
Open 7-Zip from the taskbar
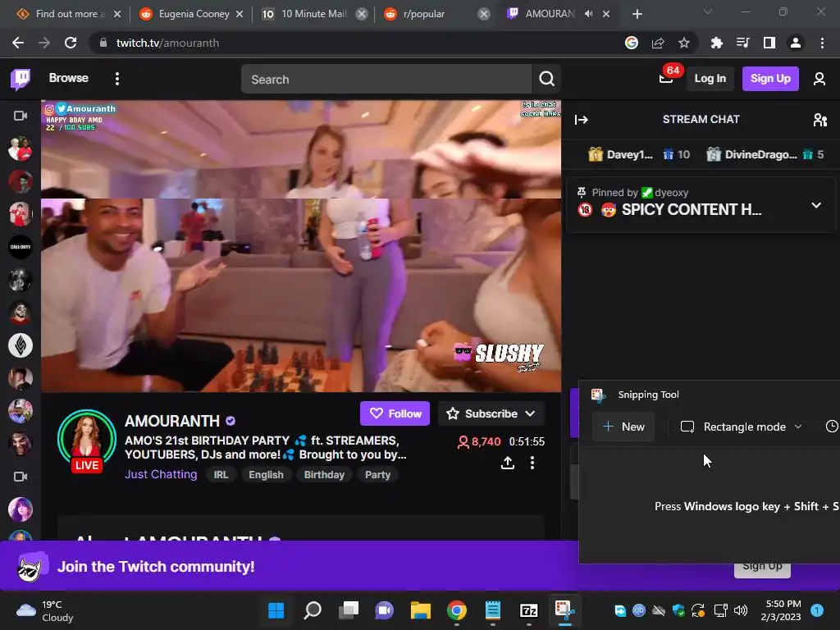pyautogui.click(x=529, y=610)
